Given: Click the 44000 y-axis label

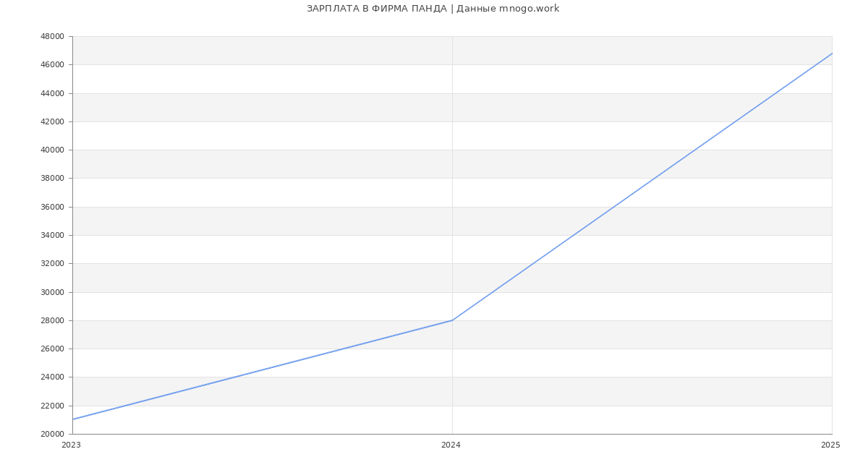Looking at the screenshot, I should [x=52, y=93].
